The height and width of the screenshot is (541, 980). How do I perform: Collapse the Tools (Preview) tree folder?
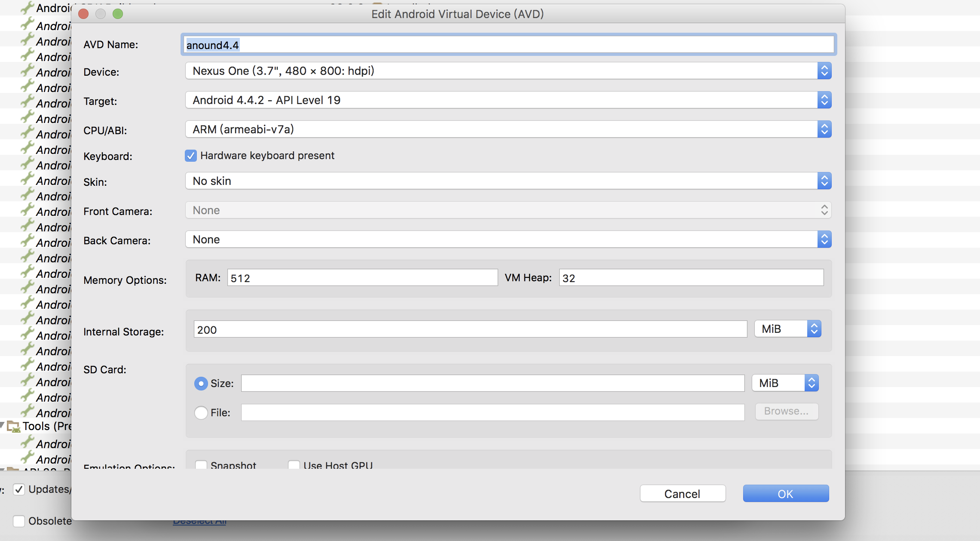pyautogui.click(x=3, y=426)
